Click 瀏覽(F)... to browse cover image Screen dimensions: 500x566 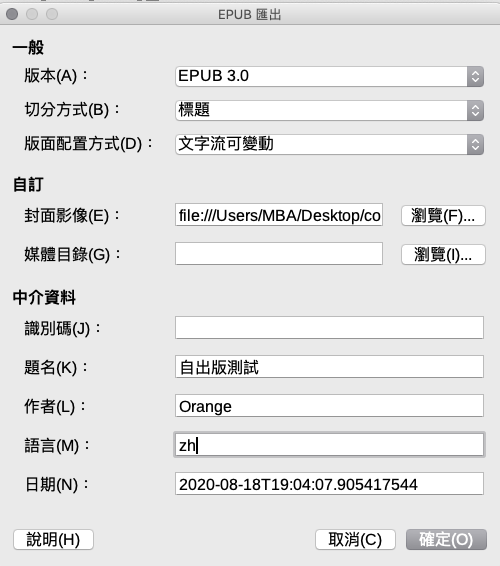coord(443,216)
